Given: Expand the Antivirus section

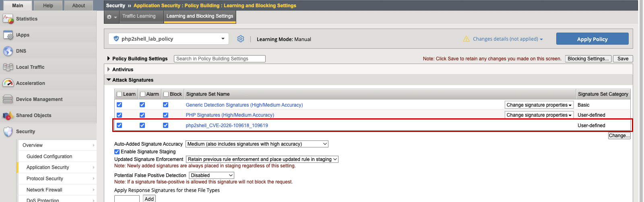Looking at the screenshot, I should point(109,69).
